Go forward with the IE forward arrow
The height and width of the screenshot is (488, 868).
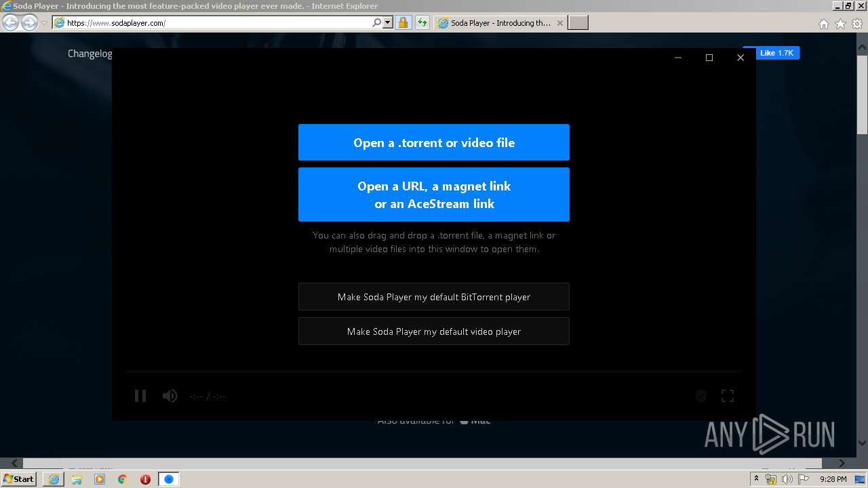[x=29, y=22]
